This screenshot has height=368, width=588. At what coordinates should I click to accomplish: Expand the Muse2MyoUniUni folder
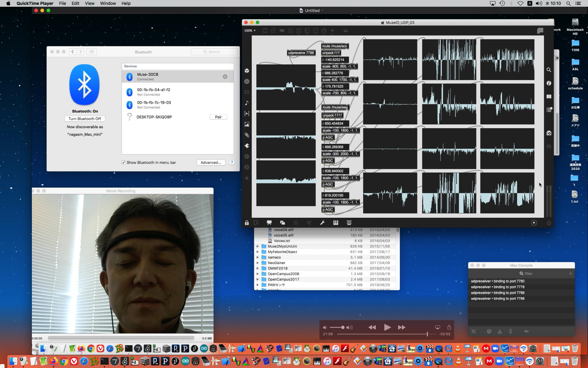[x=258, y=246]
